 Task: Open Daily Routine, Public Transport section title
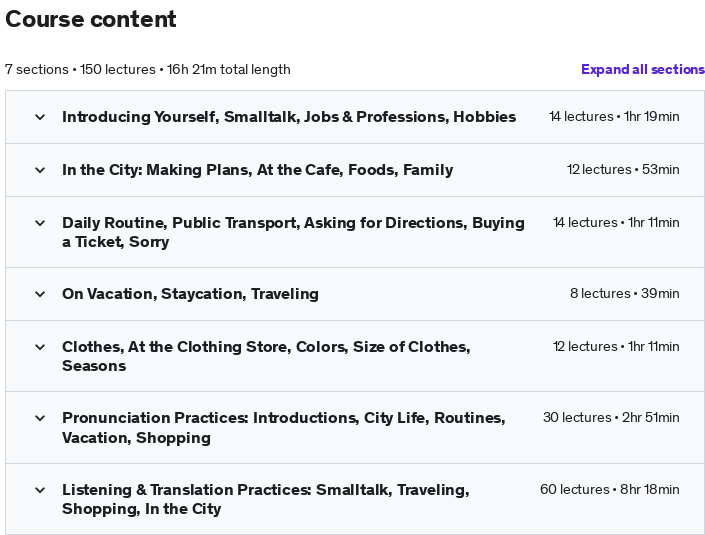point(293,232)
